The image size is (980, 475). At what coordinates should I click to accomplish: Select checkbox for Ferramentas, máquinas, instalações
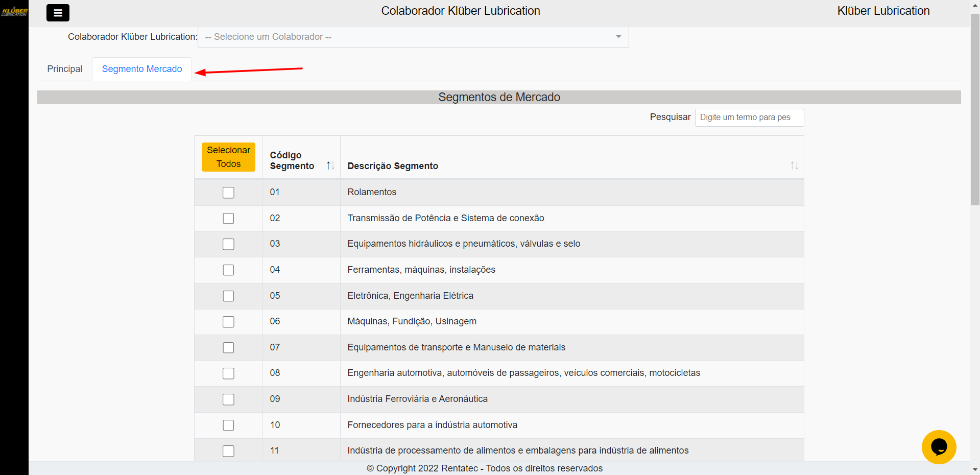click(x=228, y=270)
